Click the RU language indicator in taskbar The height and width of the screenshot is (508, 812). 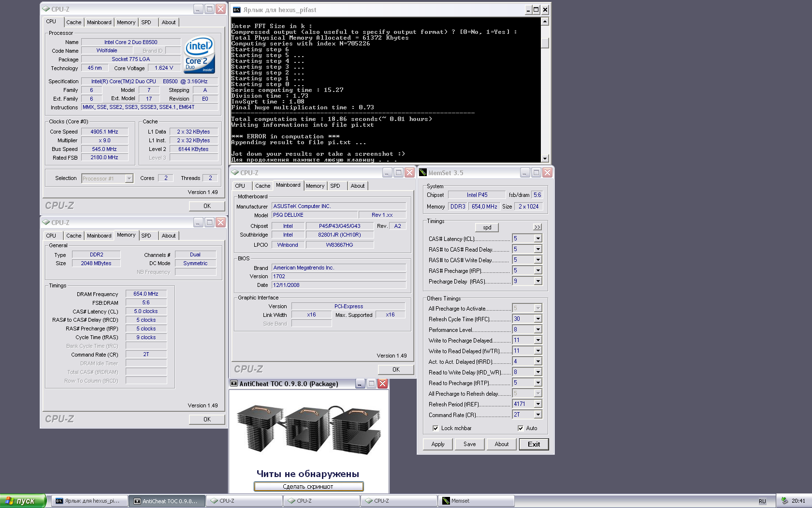(x=762, y=501)
